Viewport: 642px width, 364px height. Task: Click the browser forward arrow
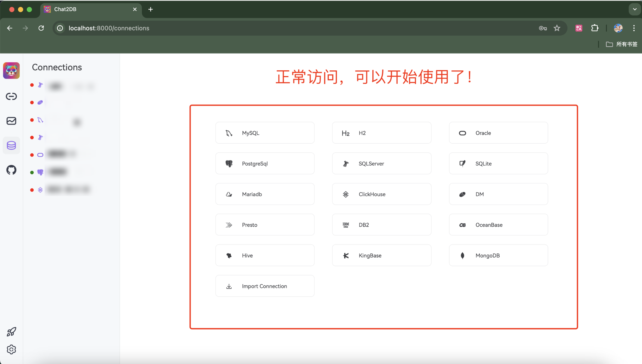(x=25, y=28)
